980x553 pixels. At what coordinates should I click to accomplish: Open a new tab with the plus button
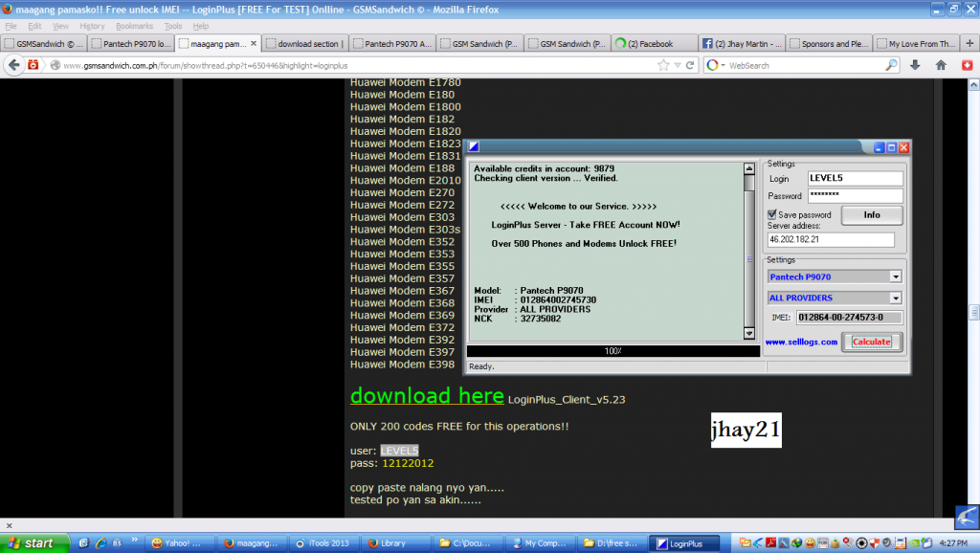point(969,43)
